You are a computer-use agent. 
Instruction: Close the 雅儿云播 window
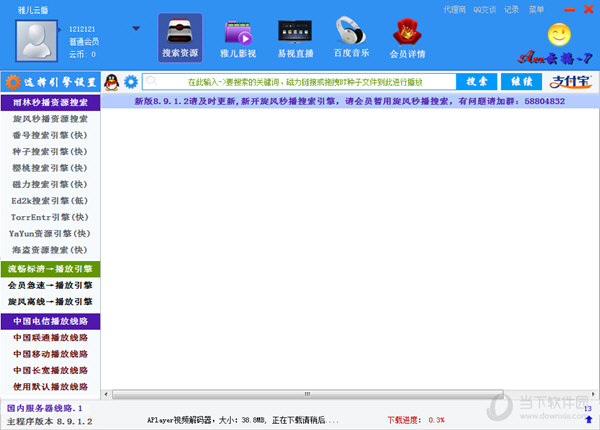click(x=589, y=9)
